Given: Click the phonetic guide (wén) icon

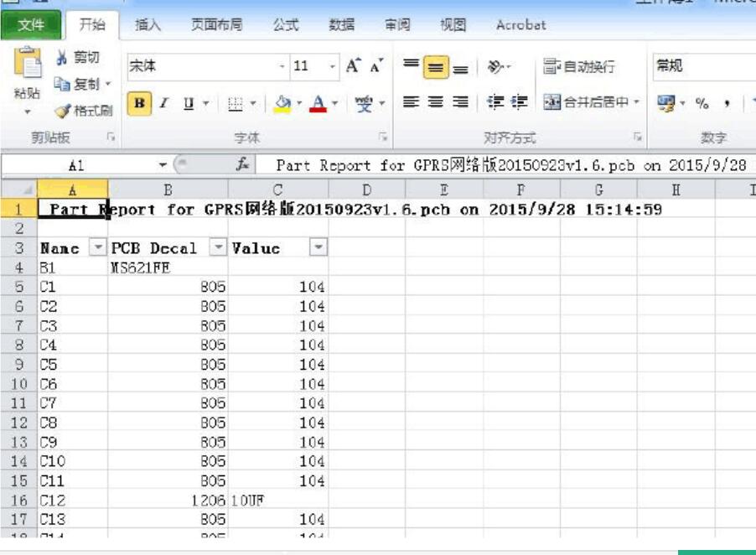Looking at the screenshot, I should [364, 103].
